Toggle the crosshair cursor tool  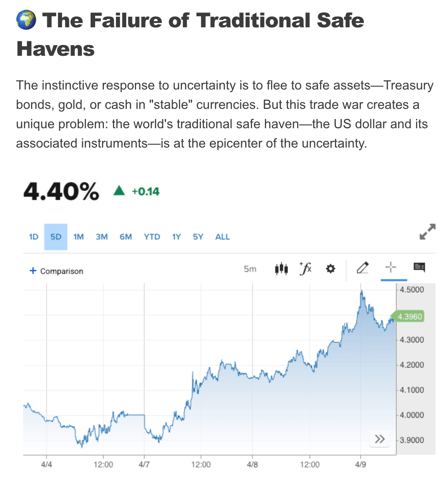[x=390, y=267]
